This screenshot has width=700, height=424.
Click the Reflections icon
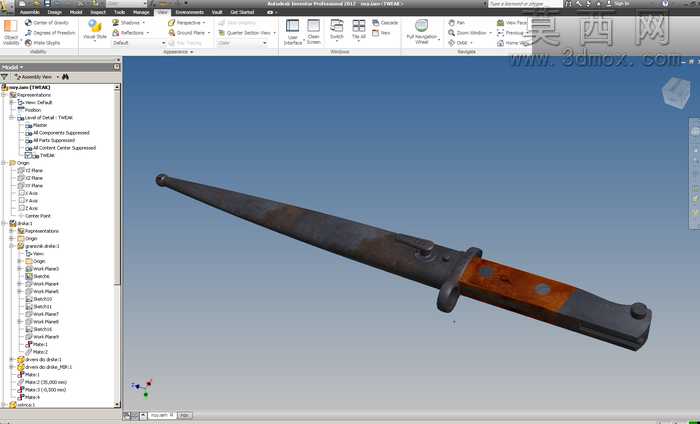[116, 33]
